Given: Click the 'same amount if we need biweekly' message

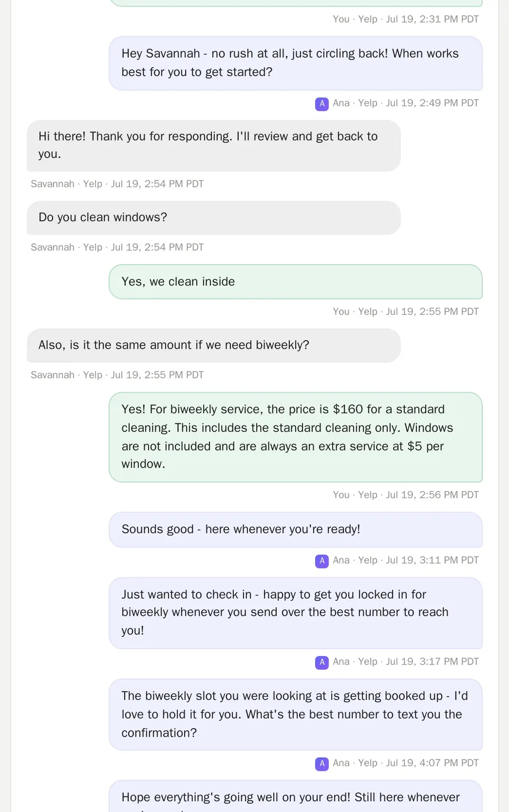Looking at the screenshot, I should [x=214, y=345].
